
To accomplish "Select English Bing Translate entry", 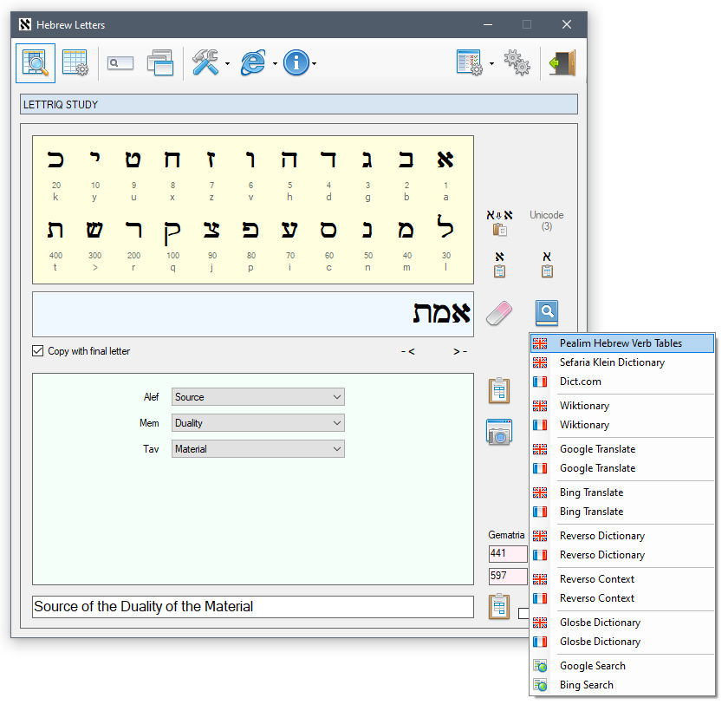I will point(621,492).
